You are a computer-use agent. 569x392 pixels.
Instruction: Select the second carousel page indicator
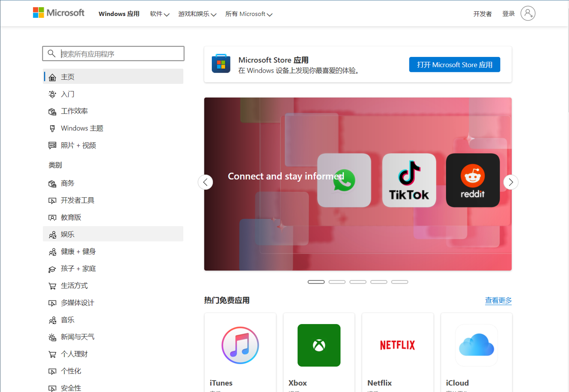[x=337, y=282]
